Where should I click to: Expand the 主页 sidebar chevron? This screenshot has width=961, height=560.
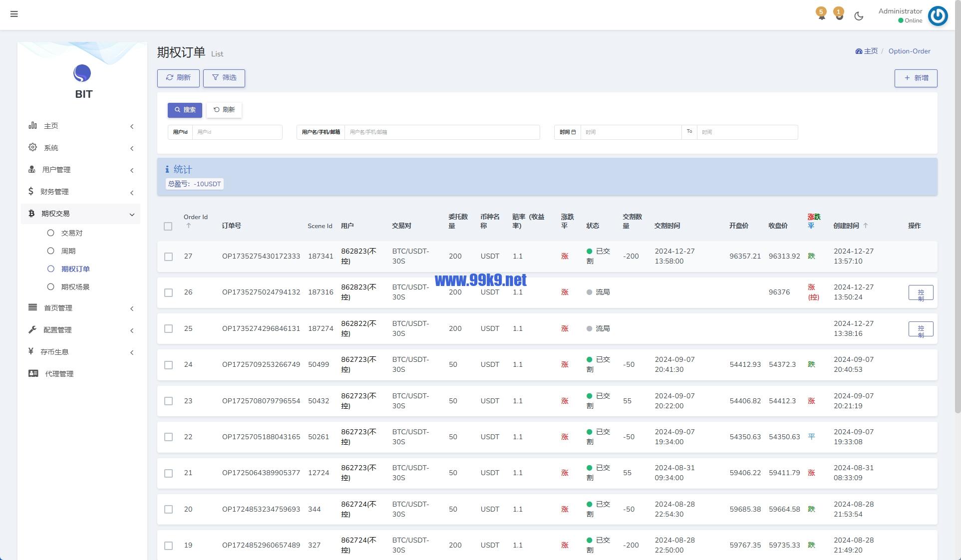(132, 126)
